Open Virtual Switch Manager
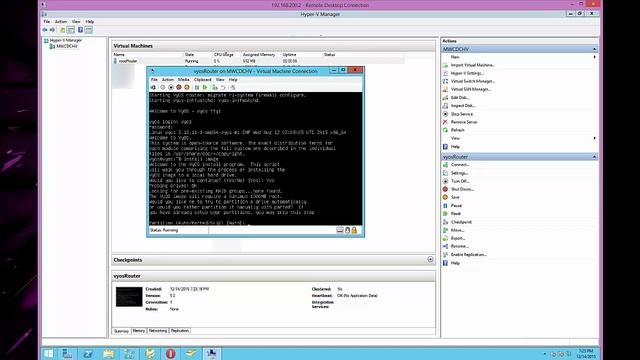Viewport: 640px width, 360px height. pyautogui.click(x=473, y=81)
